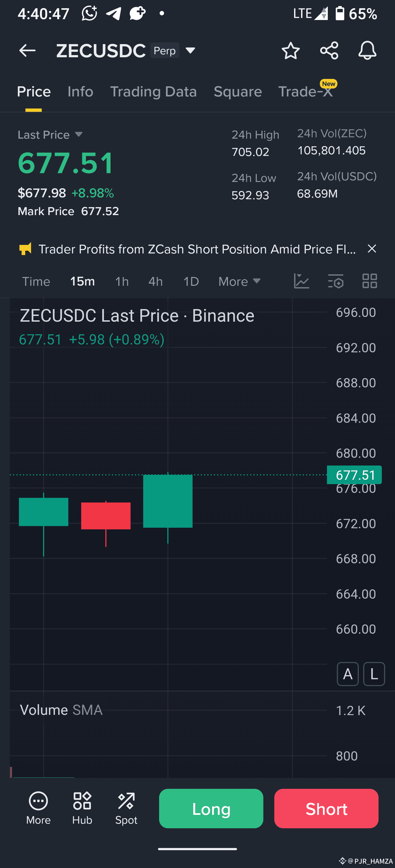Open price alert bell icon
The height and width of the screenshot is (868, 395).
tap(367, 50)
